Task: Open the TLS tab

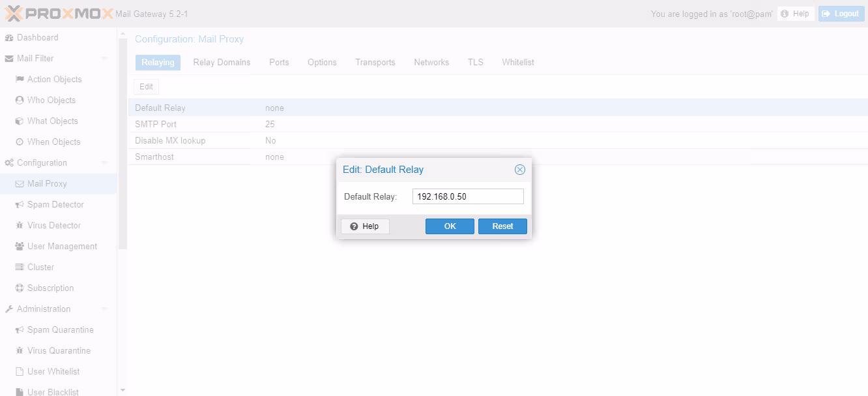Action: pyautogui.click(x=475, y=63)
